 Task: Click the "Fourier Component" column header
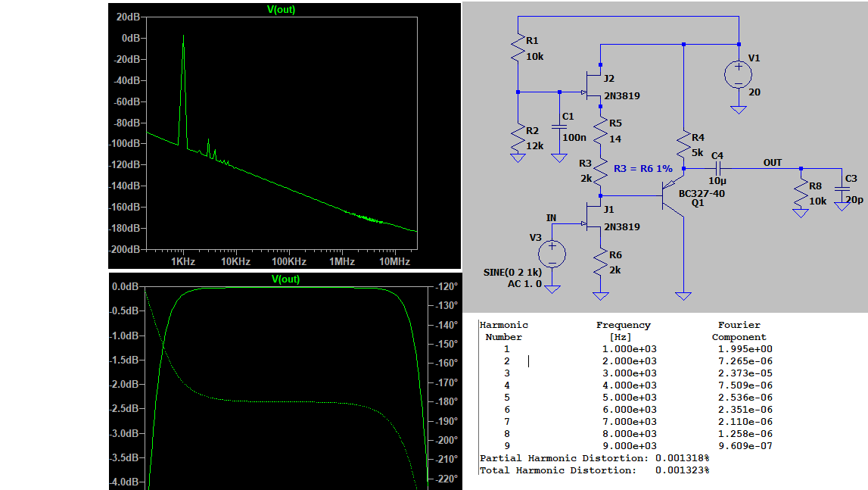pos(739,331)
